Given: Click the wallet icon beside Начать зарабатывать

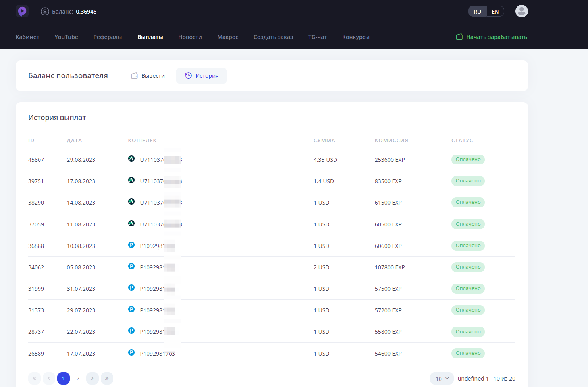Looking at the screenshot, I should (x=459, y=37).
